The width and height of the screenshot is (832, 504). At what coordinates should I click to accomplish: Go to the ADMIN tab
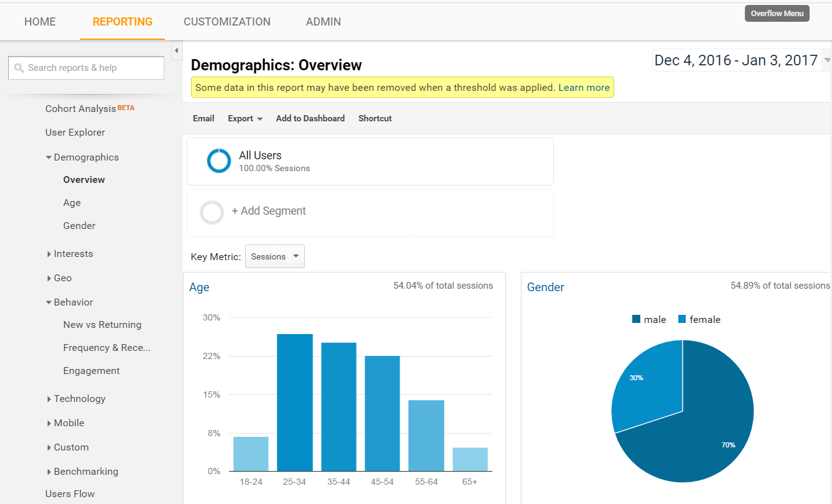324,22
